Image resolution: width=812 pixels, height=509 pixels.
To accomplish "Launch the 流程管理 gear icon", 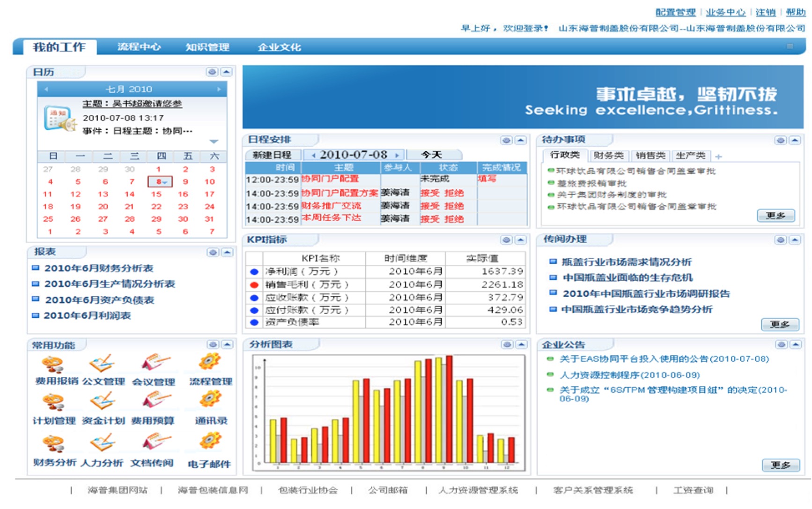I will point(209,362).
